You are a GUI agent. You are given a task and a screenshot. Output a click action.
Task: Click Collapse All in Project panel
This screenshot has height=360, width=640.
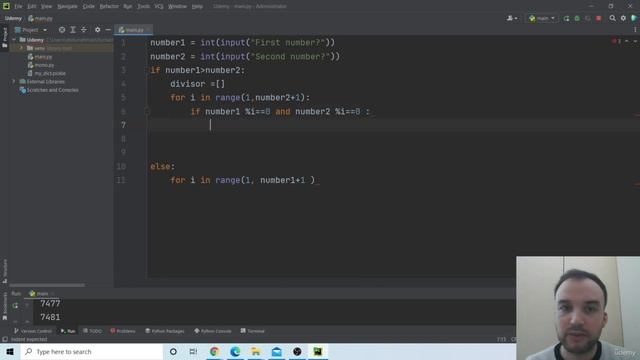(x=84, y=30)
